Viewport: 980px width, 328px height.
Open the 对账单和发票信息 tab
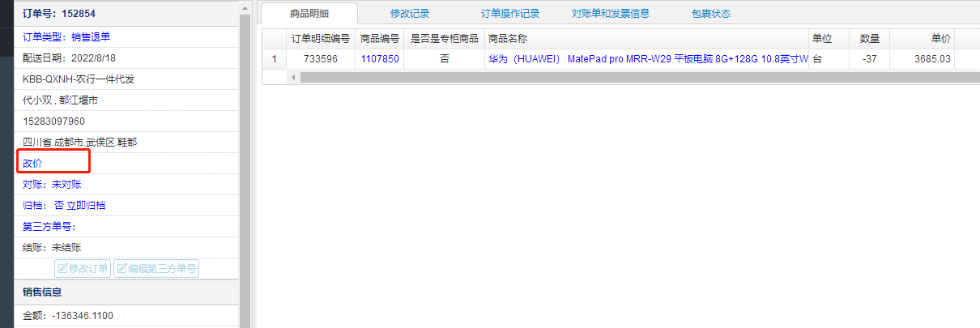point(611,14)
